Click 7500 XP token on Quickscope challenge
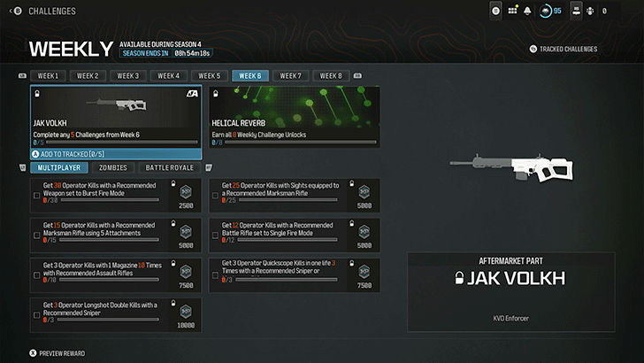This screenshot has height=363, width=644. pos(364,272)
